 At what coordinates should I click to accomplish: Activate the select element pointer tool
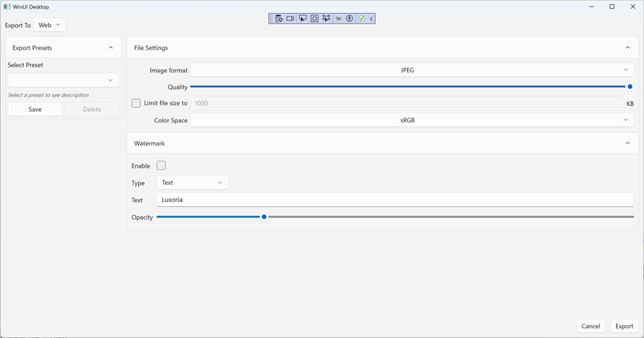(303, 19)
